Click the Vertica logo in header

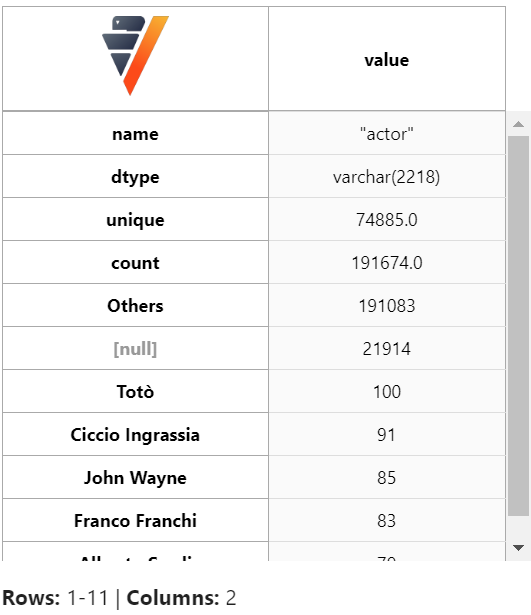point(135,55)
